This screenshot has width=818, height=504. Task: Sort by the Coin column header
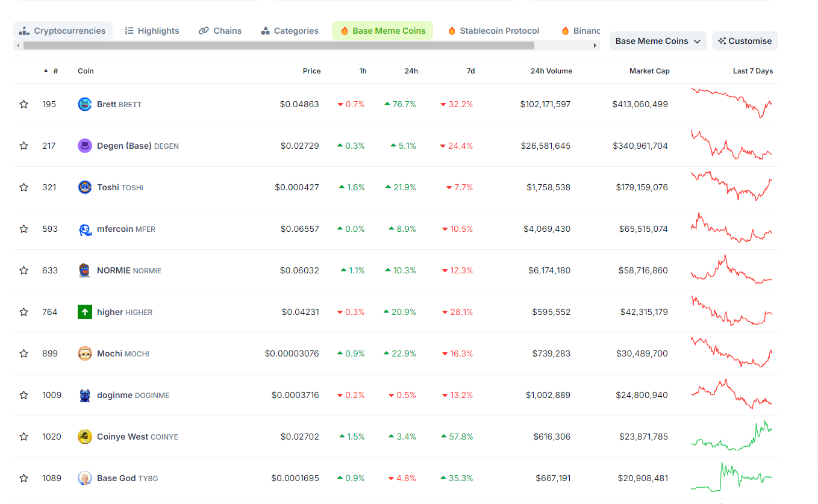[x=86, y=71]
